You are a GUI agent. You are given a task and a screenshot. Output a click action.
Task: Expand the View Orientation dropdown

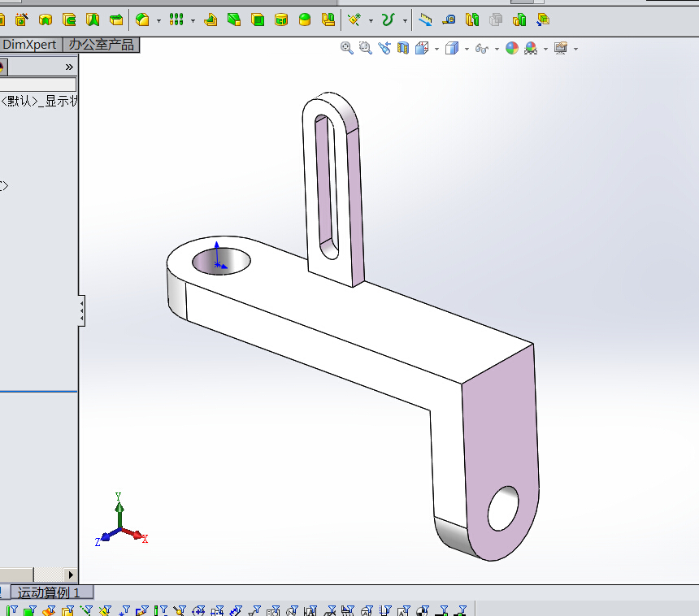tap(437, 49)
